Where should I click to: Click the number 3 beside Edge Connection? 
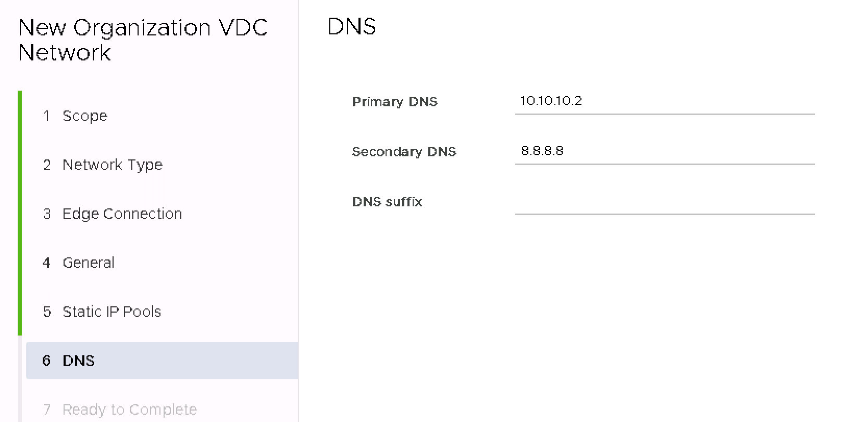click(x=47, y=214)
